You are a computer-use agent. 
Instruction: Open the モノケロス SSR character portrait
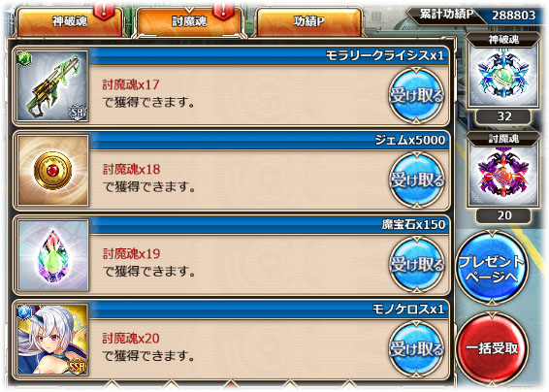(x=53, y=340)
